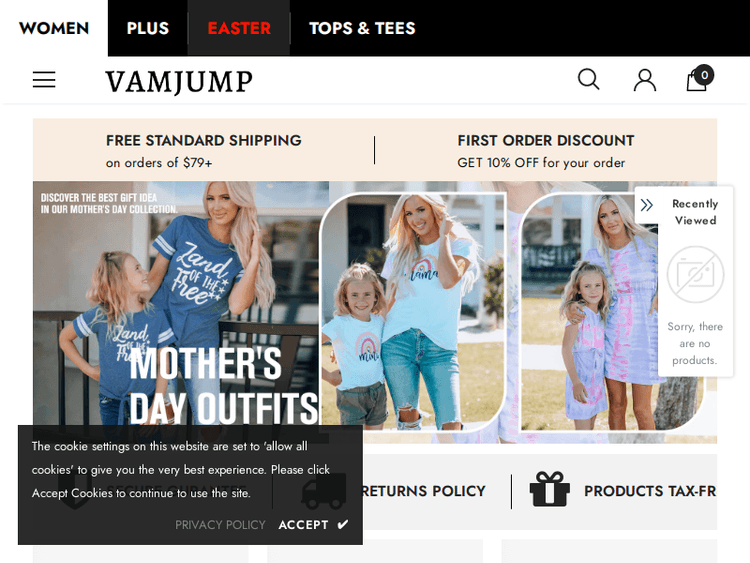
Task: Click the search magnifier icon
Action: click(x=588, y=79)
